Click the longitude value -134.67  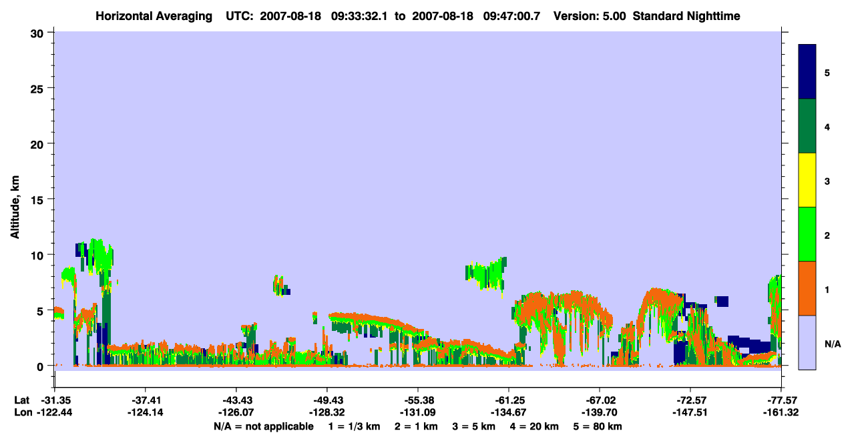coord(508,413)
